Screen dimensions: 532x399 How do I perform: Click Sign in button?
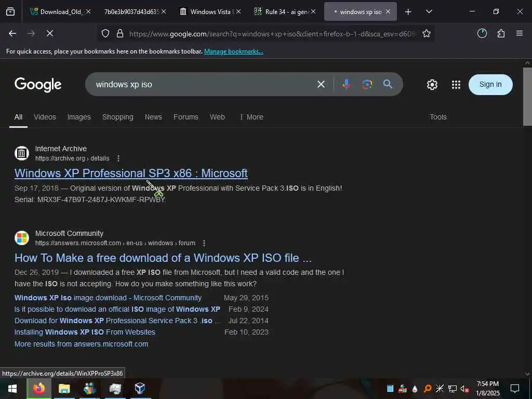(x=490, y=85)
